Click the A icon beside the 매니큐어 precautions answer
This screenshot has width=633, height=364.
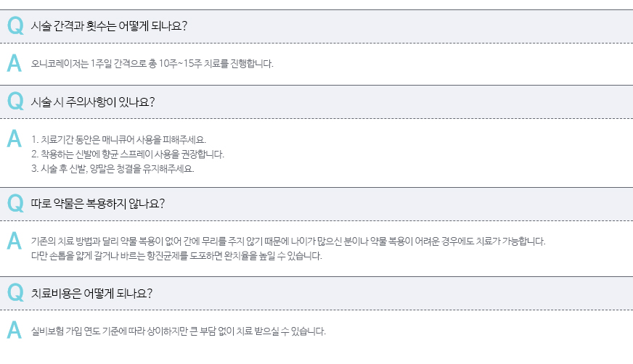(x=14, y=138)
